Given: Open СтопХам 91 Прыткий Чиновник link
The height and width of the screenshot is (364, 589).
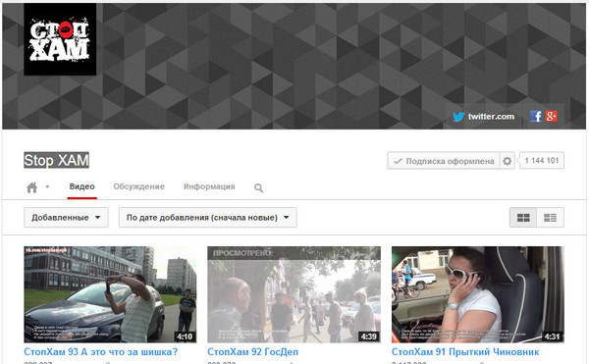Looking at the screenshot, I should tap(465, 352).
